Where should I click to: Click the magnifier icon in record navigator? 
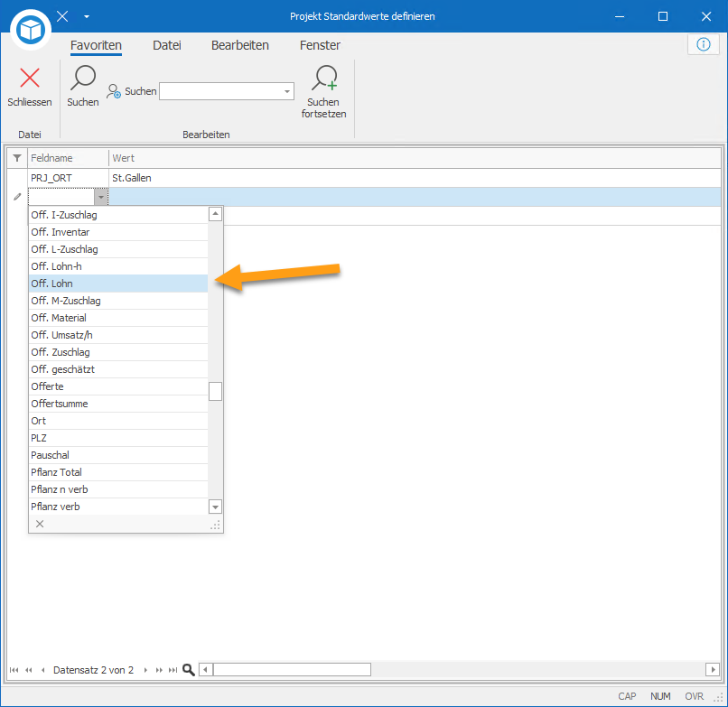click(x=189, y=669)
